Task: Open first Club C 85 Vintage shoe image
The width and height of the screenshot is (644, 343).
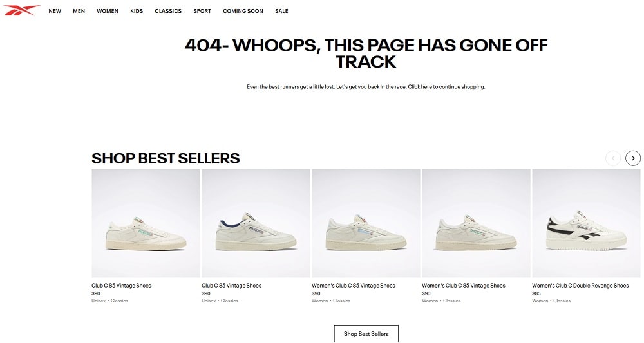Action: pyautogui.click(x=146, y=223)
